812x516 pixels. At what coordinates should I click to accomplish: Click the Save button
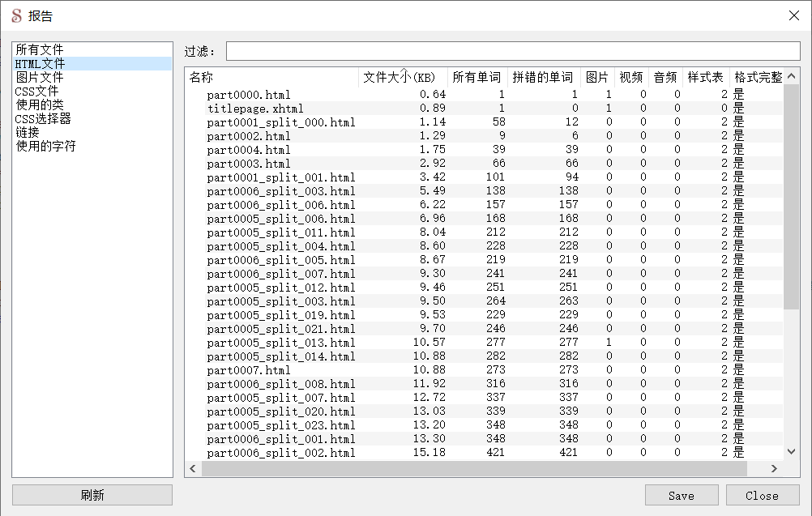(x=681, y=495)
